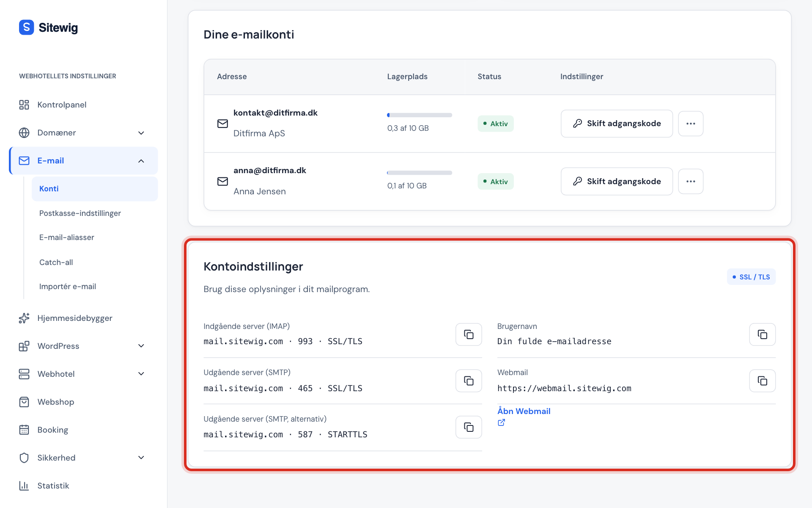The height and width of the screenshot is (508, 812).
Task: Click the storage bar for anna@ditfirma.dk
Action: (x=420, y=173)
